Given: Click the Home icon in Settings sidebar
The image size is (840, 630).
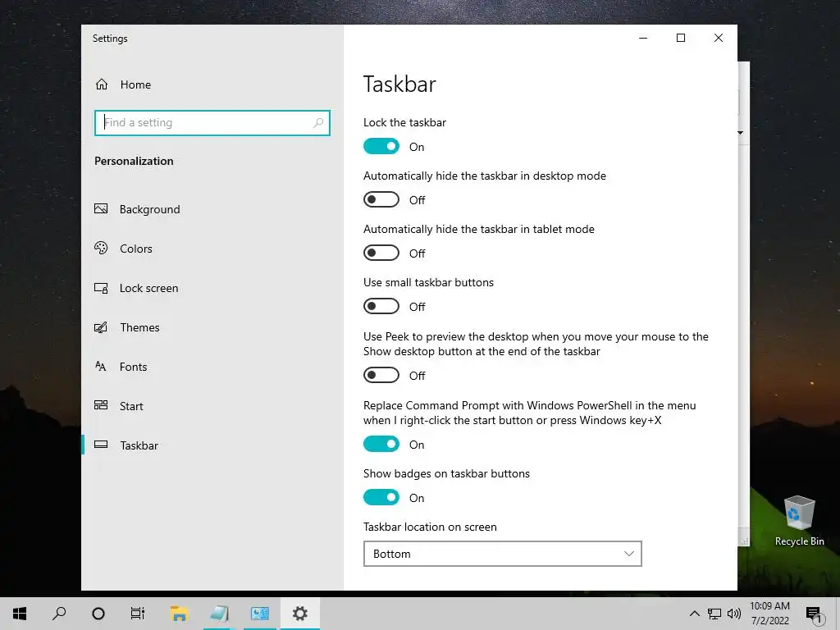Looking at the screenshot, I should point(102,84).
